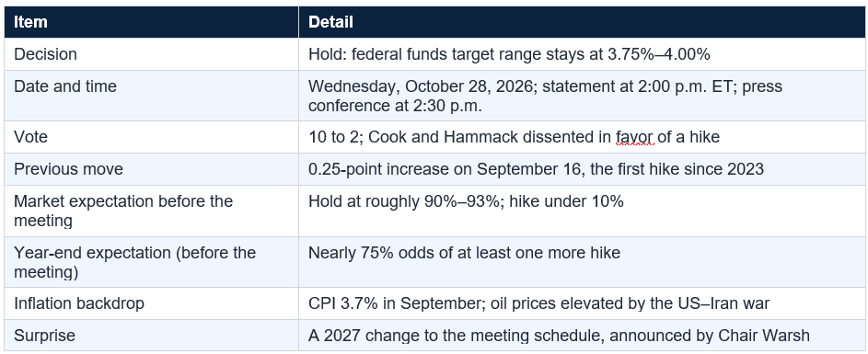Select the Date and time cell
This screenshot has width=868, height=354.
pyautogui.click(x=151, y=96)
